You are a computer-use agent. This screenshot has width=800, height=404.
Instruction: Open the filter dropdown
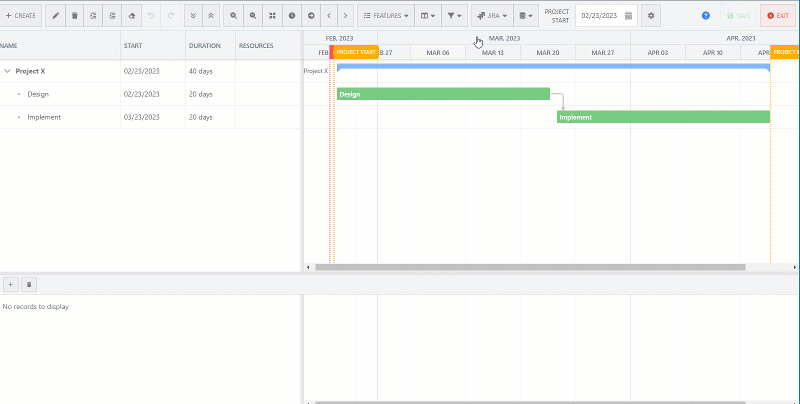pos(454,16)
